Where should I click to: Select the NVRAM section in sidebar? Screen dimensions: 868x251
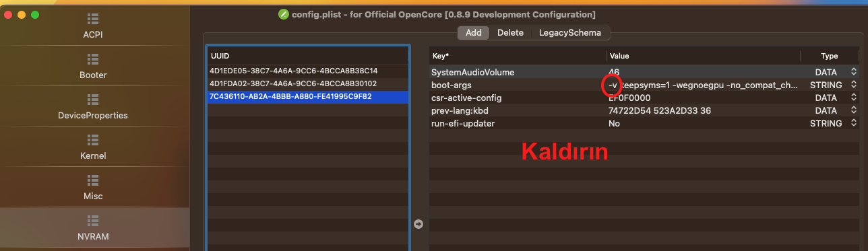point(93,228)
